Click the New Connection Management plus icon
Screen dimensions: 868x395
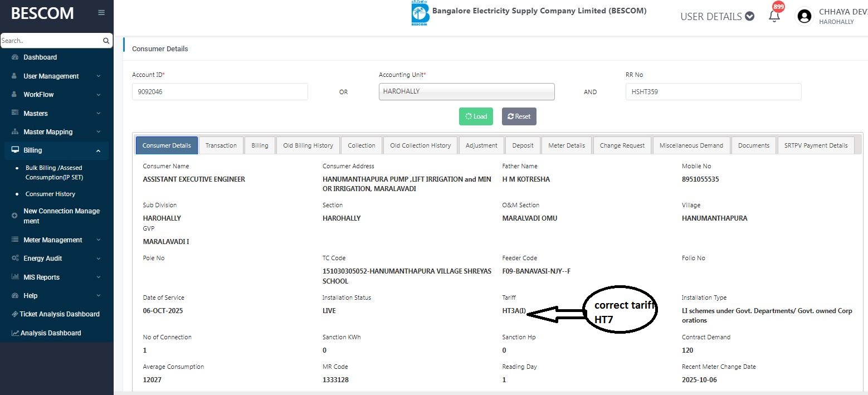15,216
